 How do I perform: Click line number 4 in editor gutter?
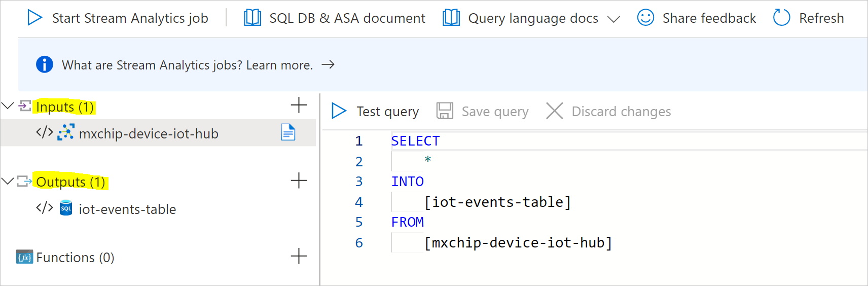click(359, 202)
